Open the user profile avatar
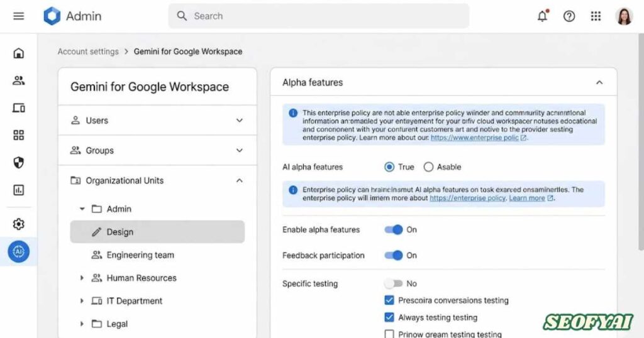 tap(624, 16)
